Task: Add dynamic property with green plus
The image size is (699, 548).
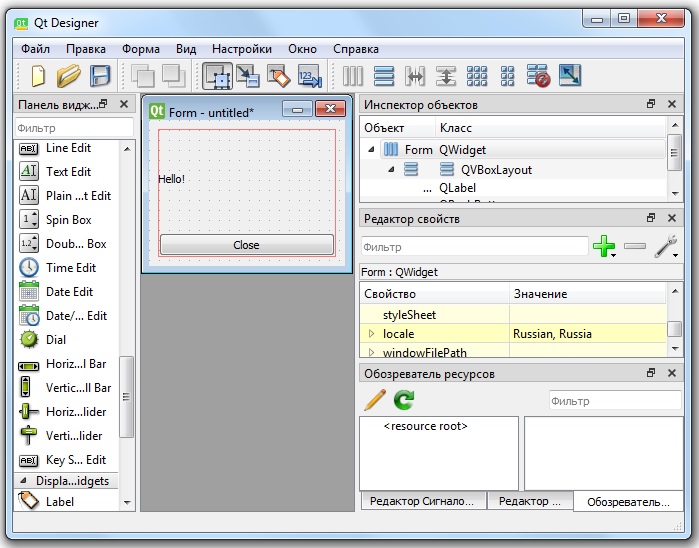Action: [604, 246]
